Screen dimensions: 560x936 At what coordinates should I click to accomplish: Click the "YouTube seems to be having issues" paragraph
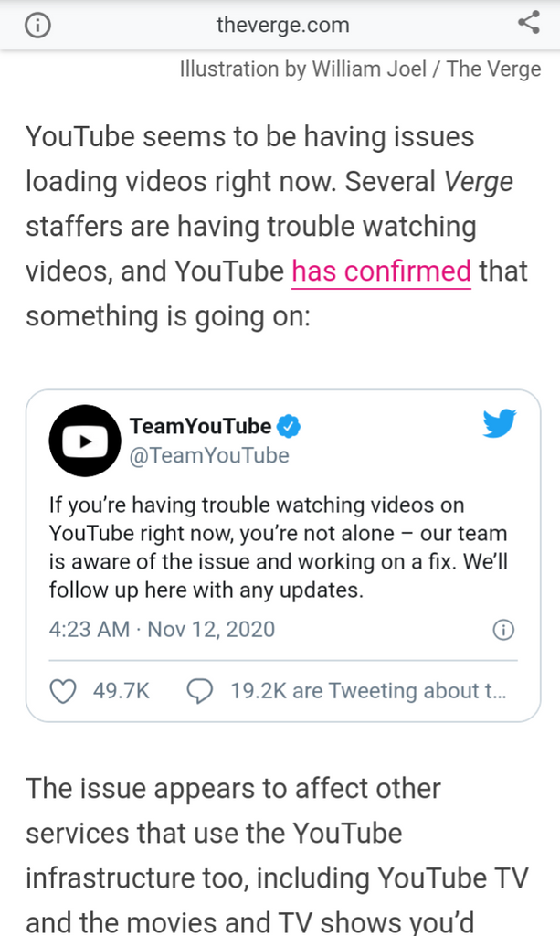tap(277, 227)
